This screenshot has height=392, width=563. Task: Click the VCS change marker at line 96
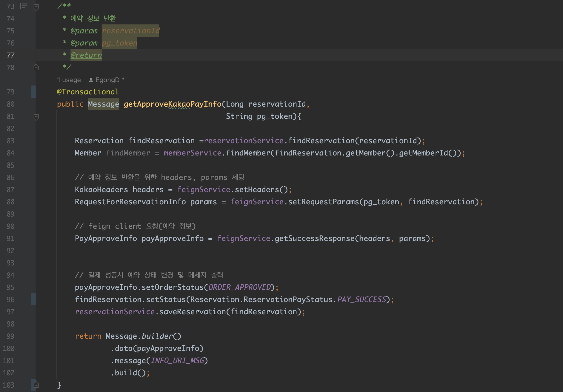33,299
